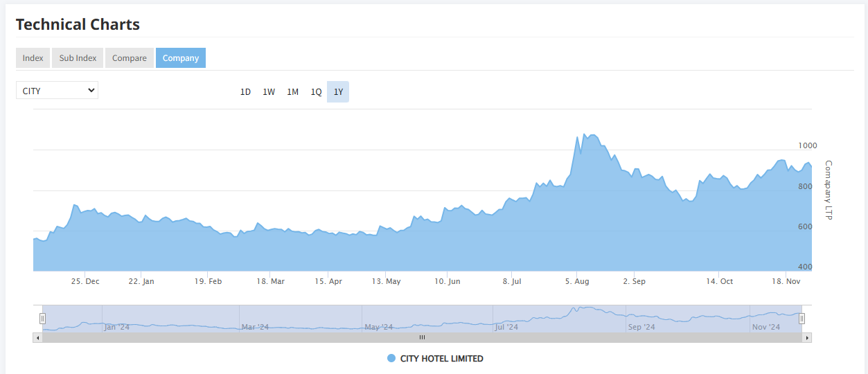Select the Company tab

(181, 58)
